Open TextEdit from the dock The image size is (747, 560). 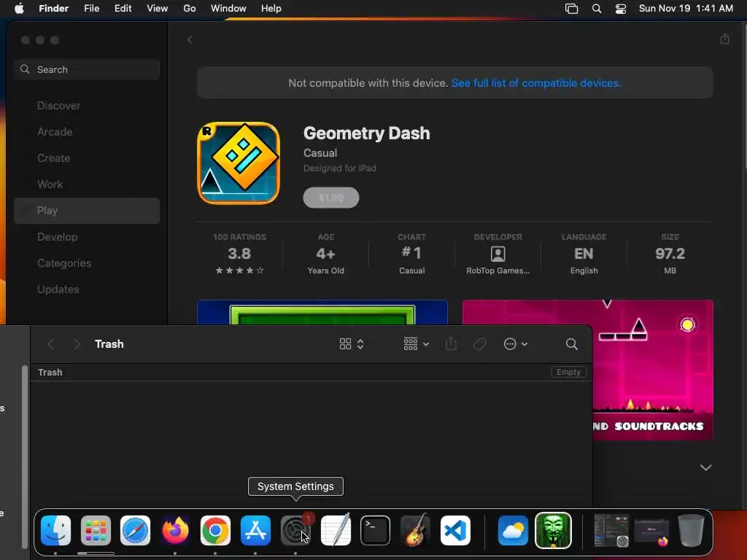[x=336, y=530]
